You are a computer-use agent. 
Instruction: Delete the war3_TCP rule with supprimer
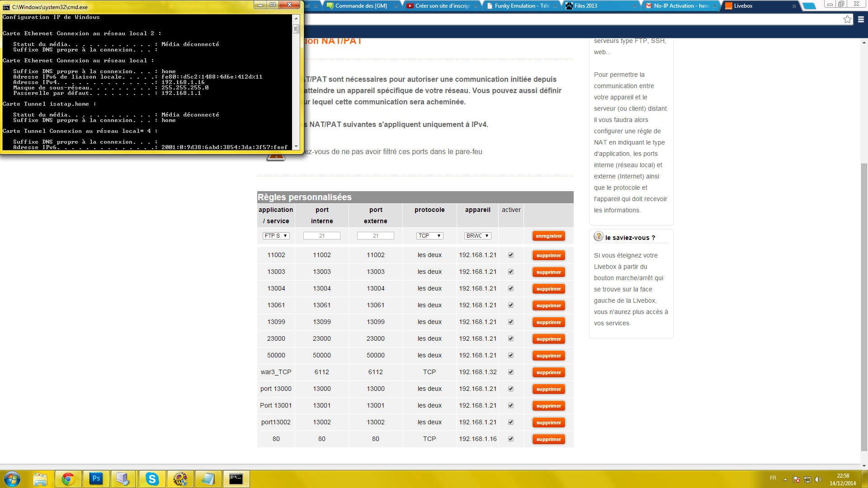[549, 372]
